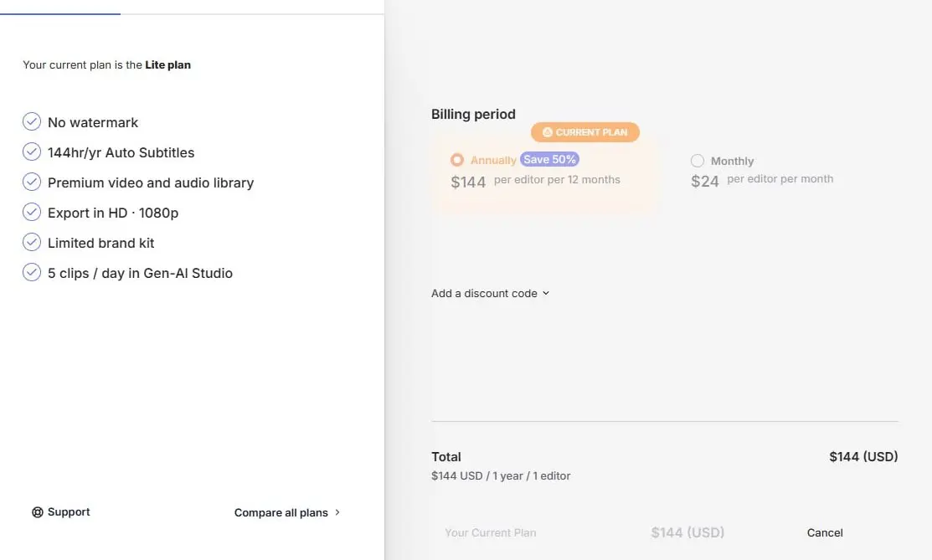
Task: Click checkmark icon beside Export in HD 1080p
Action: pos(32,213)
